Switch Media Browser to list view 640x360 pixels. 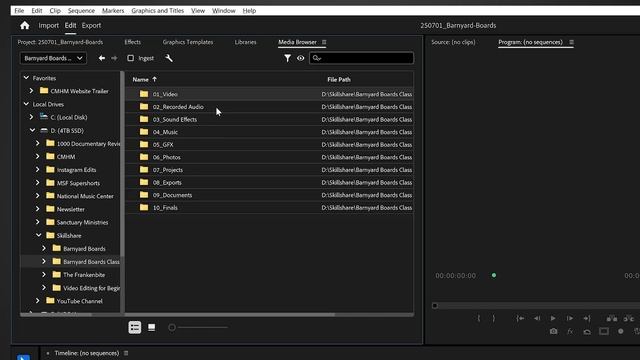click(x=135, y=327)
